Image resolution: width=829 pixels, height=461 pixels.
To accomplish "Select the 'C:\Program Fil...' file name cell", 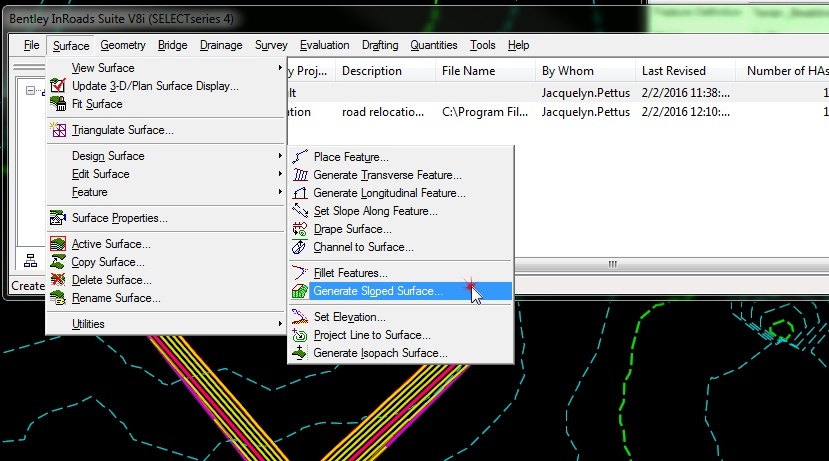I will pyautogui.click(x=485, y=112).
